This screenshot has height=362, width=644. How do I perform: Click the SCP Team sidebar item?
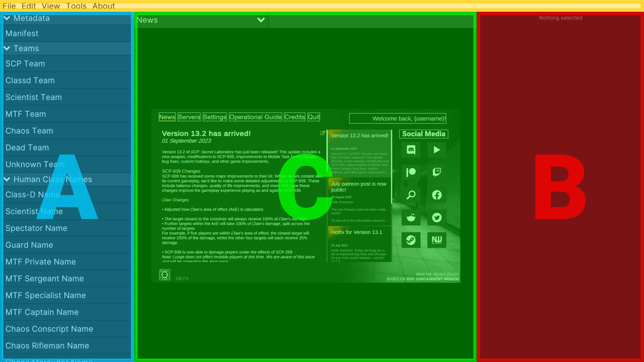click(x=66, y=63)
